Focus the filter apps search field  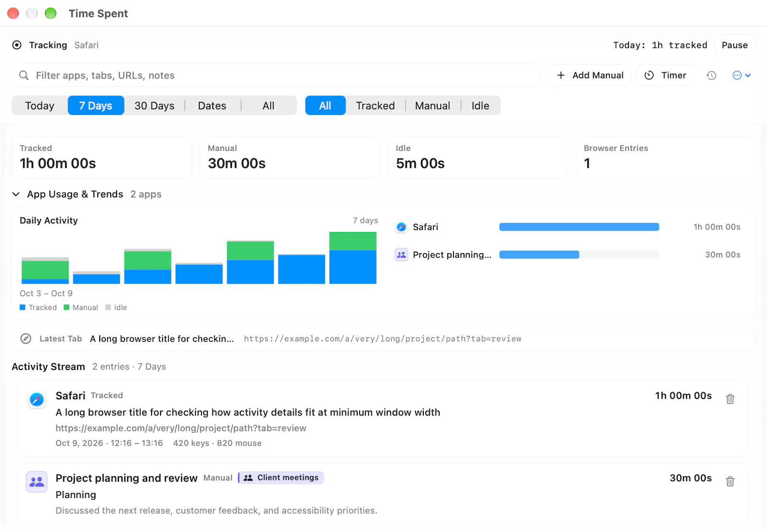point(276,75)
